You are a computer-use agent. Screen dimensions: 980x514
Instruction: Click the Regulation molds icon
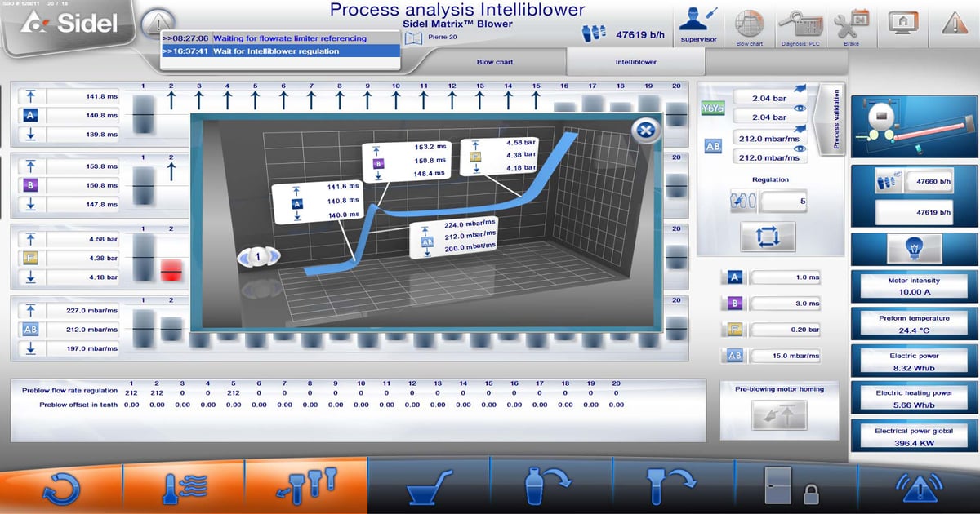[742, 200]
